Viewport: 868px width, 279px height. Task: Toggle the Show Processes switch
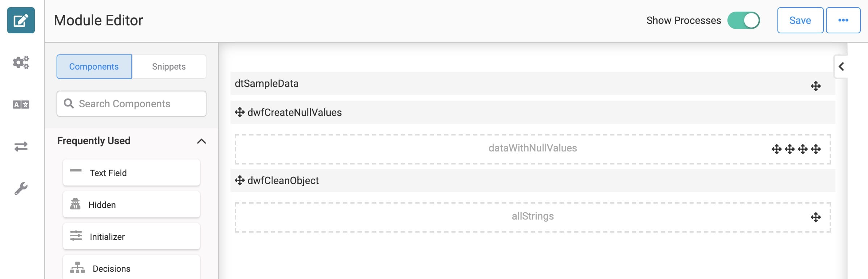(743, 20)
